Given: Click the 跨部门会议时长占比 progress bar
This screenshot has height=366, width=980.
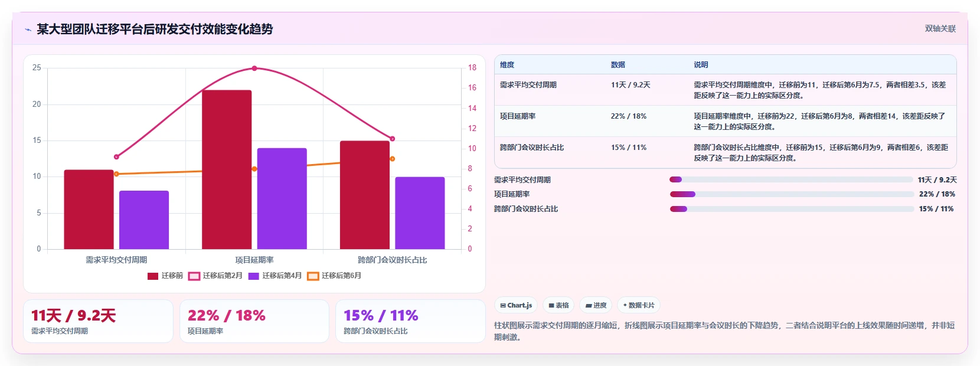Looking at the screenshot, I should [791, 209].
